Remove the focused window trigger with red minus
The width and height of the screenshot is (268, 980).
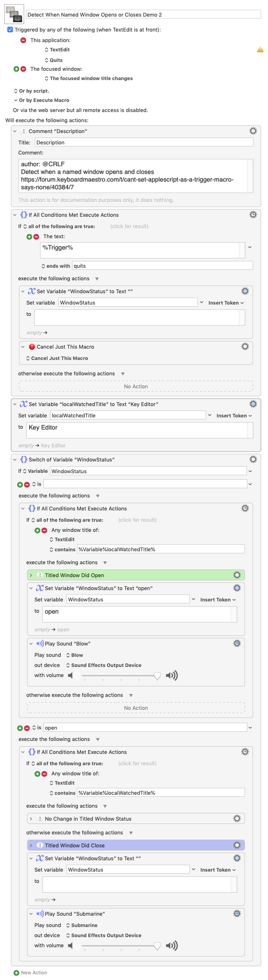point(23,69)
